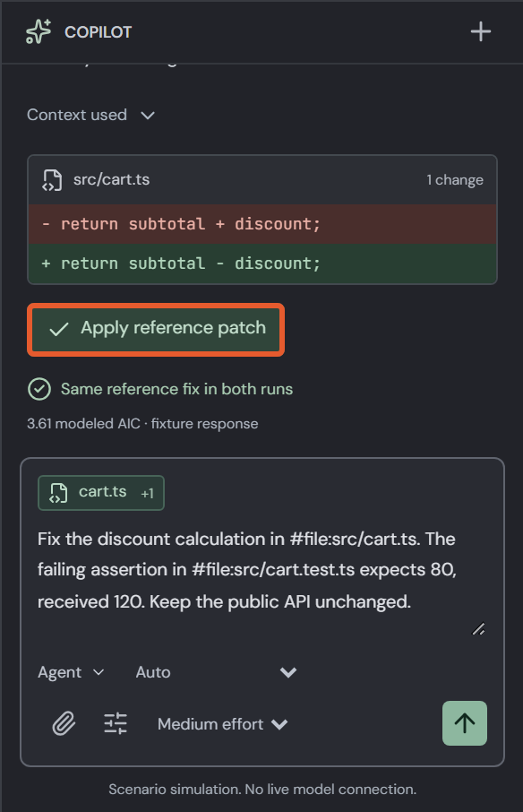The image size is (523, 812).
Task: Click the Copilot sparkle icon
Action: coord(39,31)
